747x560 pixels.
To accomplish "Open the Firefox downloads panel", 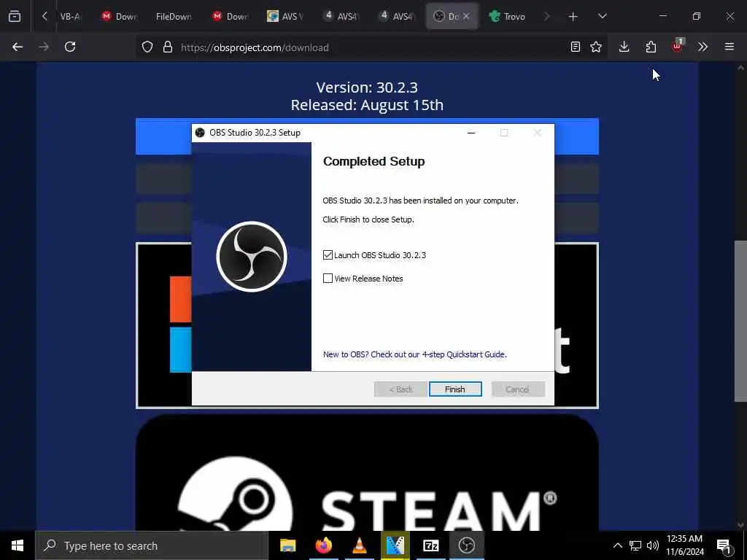I will point(624,47).
